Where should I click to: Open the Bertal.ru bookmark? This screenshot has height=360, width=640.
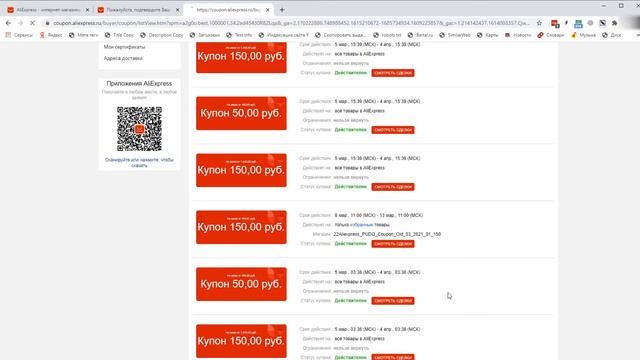pyautogui.click(x=420, y=35)
